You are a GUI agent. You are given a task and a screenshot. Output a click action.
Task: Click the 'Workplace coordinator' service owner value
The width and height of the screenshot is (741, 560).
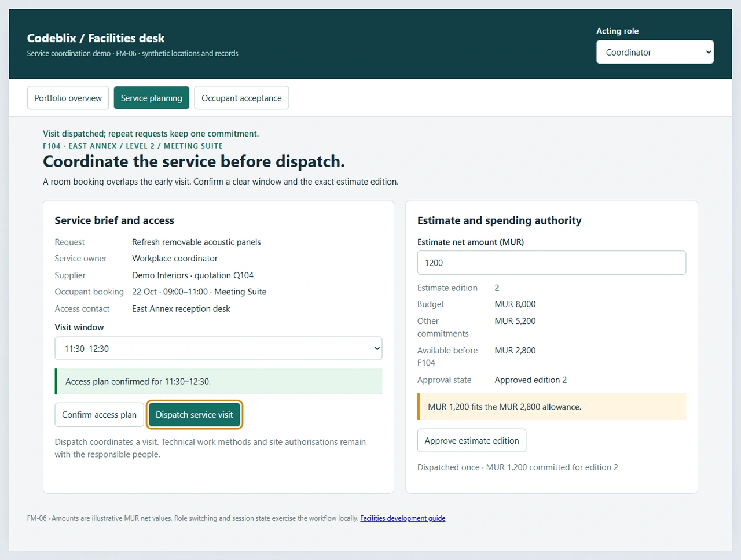pyautogui.click(x=175, y=259)
